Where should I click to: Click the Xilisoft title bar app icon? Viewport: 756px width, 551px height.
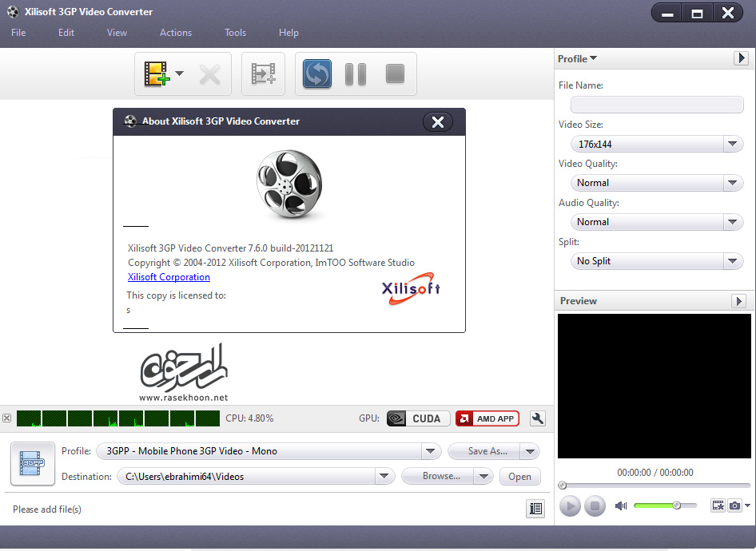click(x=13, y=11)
